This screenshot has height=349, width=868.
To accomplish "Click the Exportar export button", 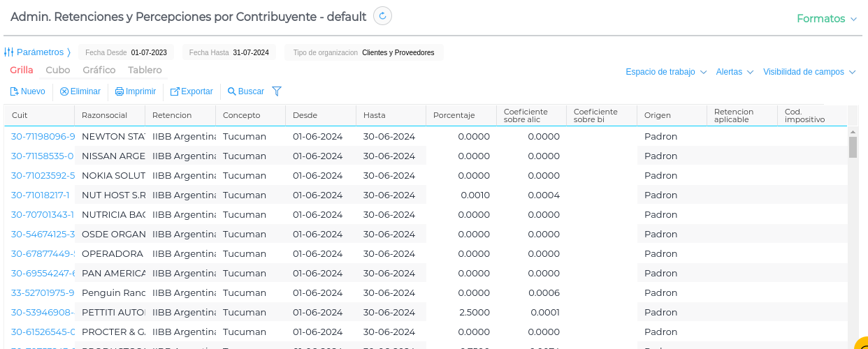I will (191, 91).
